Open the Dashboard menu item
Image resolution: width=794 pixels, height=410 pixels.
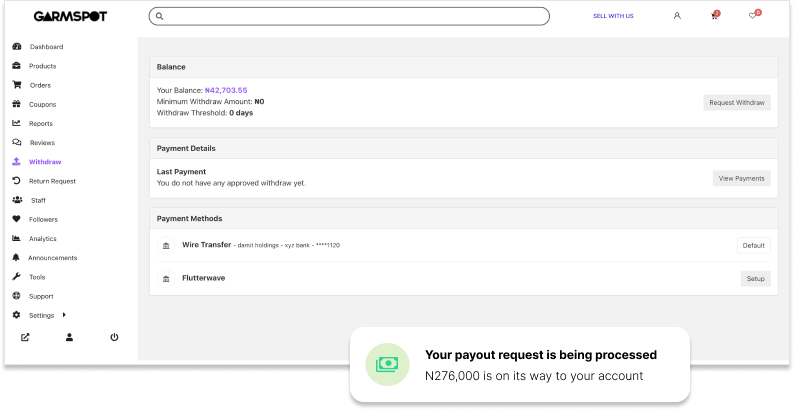tap(46, 47)
